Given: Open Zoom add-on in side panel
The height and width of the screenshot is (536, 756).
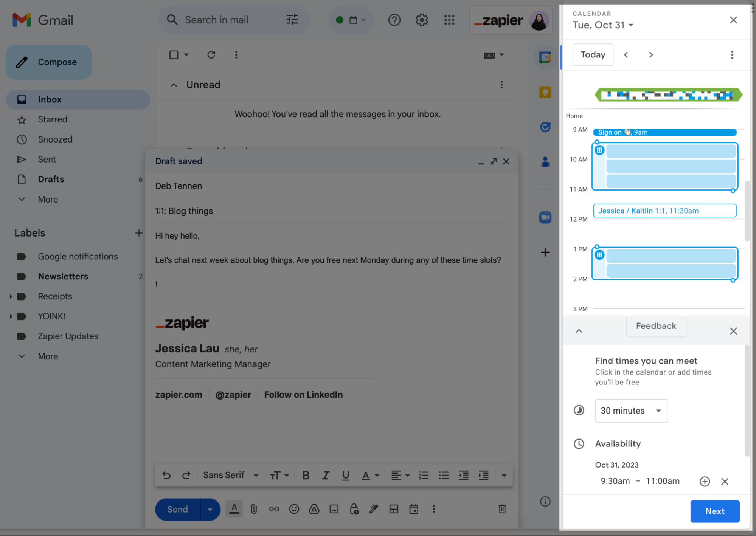Looking at the screenshot, I should (x=545, y=217).
